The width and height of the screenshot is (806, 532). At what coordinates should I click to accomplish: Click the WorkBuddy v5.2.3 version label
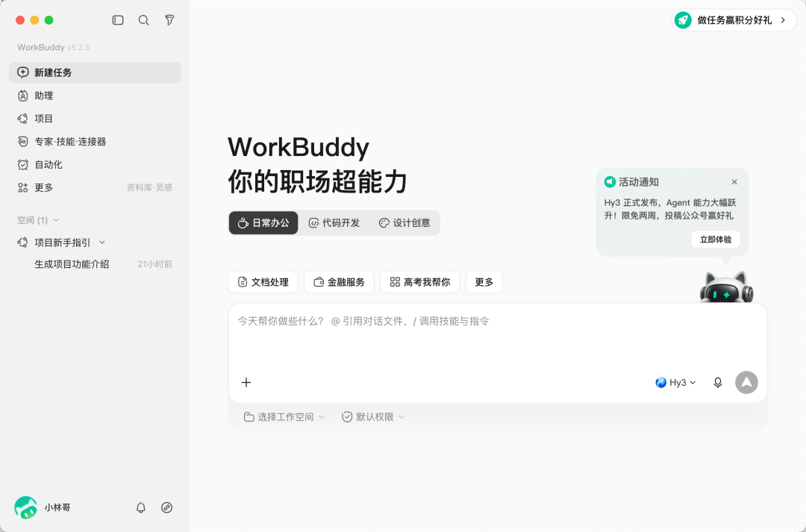coord(54,47)
